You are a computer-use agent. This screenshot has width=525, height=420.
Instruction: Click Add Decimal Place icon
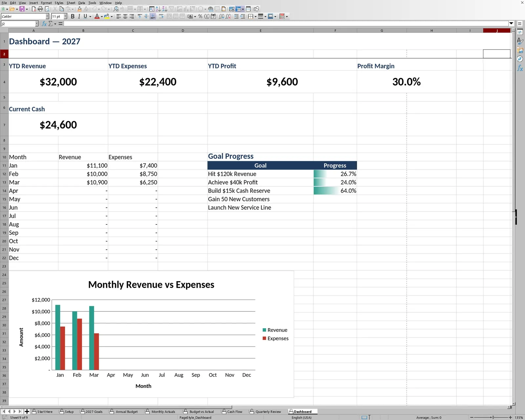coord(222,16)
